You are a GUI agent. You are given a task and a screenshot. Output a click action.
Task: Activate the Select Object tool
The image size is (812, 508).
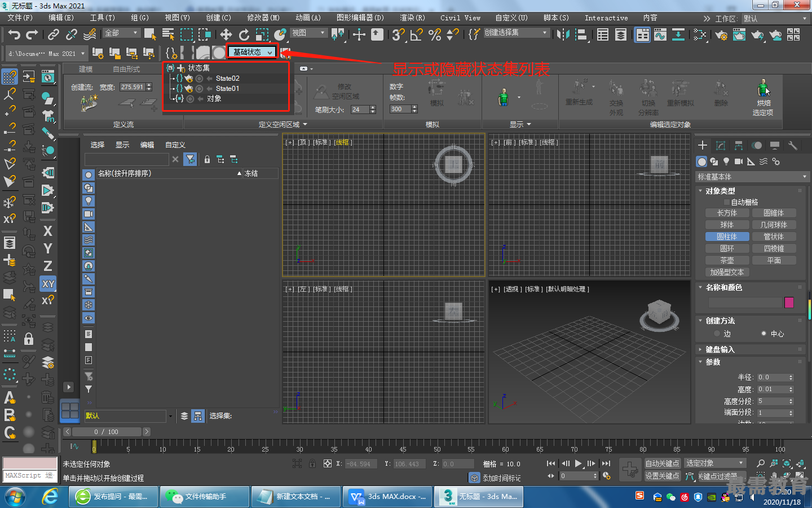click(x=150, y=34)
